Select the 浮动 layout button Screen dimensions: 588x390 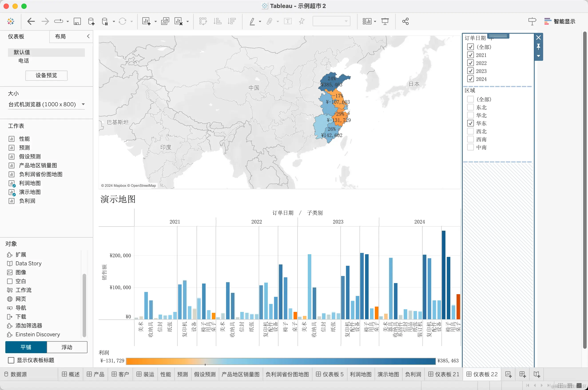coord(67,347)
